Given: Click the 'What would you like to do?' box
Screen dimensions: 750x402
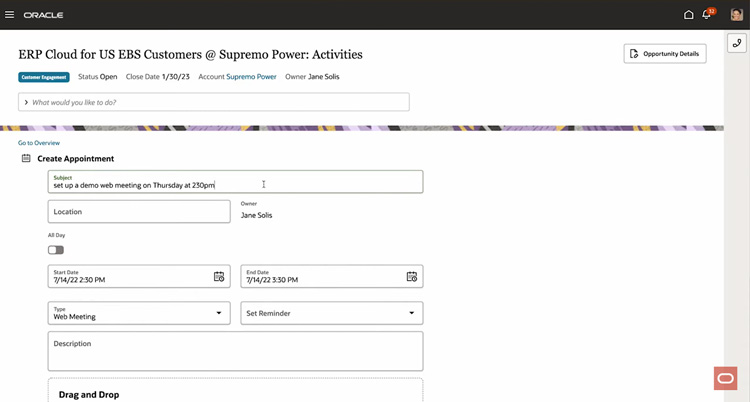Looking at the screenshot, I should point(214,102).
